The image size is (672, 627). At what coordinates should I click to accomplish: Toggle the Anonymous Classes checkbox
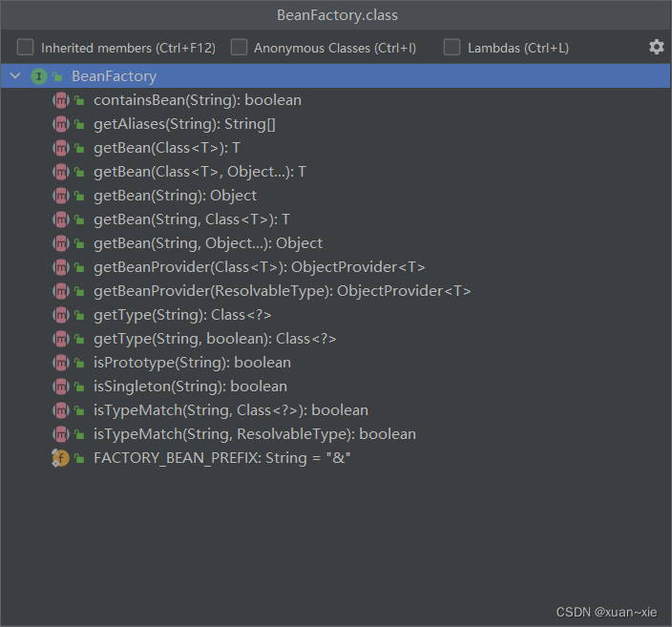(239, 47)
